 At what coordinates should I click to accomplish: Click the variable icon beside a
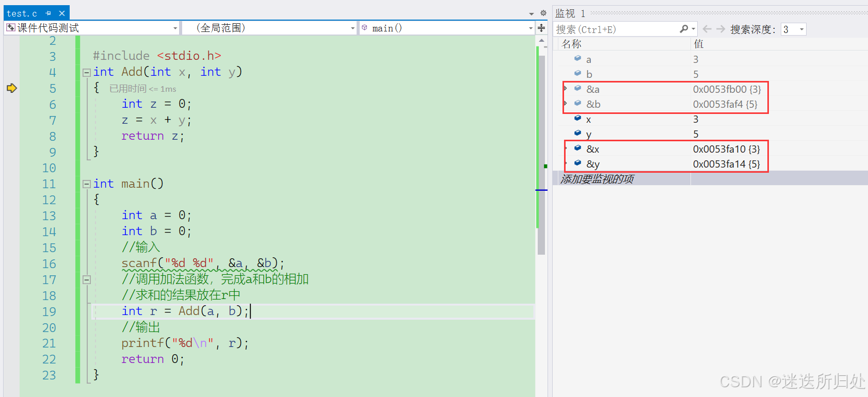coord(578,58)
